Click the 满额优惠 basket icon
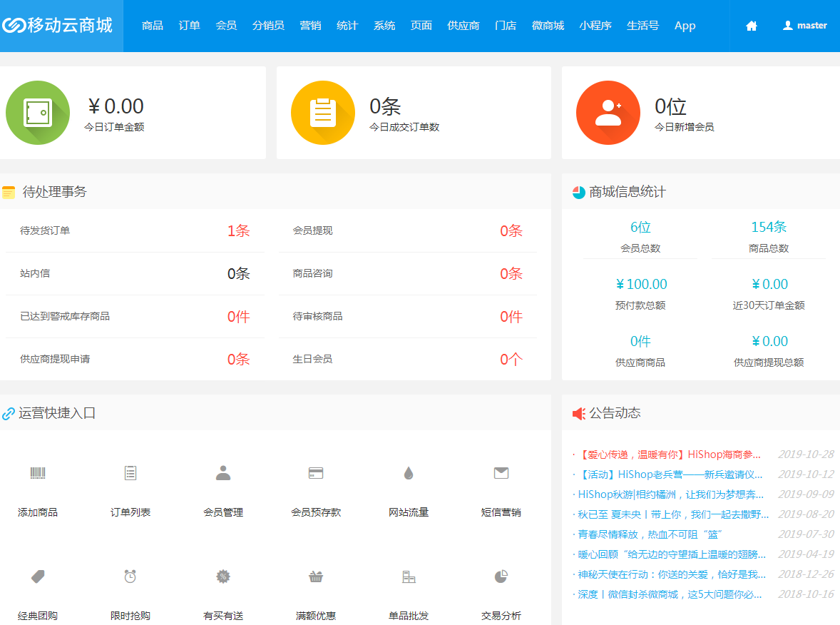Viewport: 840px width, 625px height. point(316,576)
